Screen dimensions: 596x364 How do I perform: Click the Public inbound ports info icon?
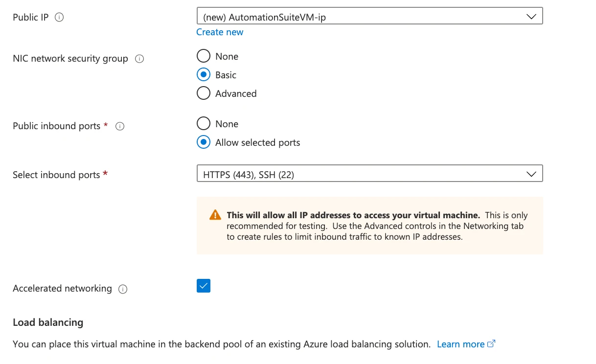coord(120,126)
